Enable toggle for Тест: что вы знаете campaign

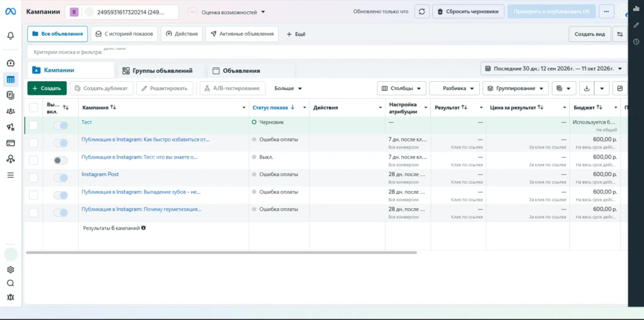(61, 160)
